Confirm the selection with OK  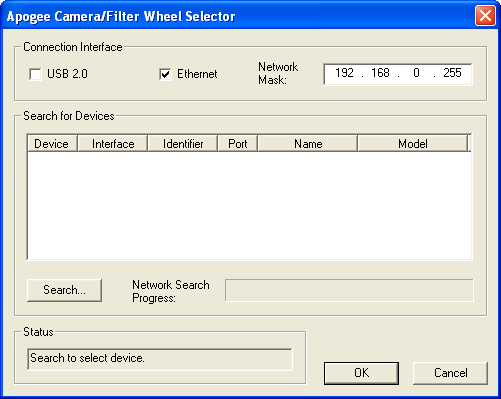361,373
